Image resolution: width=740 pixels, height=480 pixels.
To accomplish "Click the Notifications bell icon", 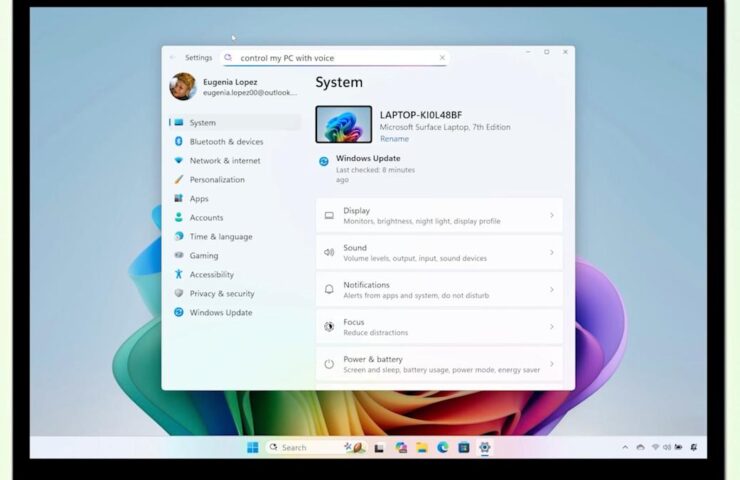I will 329,289.
